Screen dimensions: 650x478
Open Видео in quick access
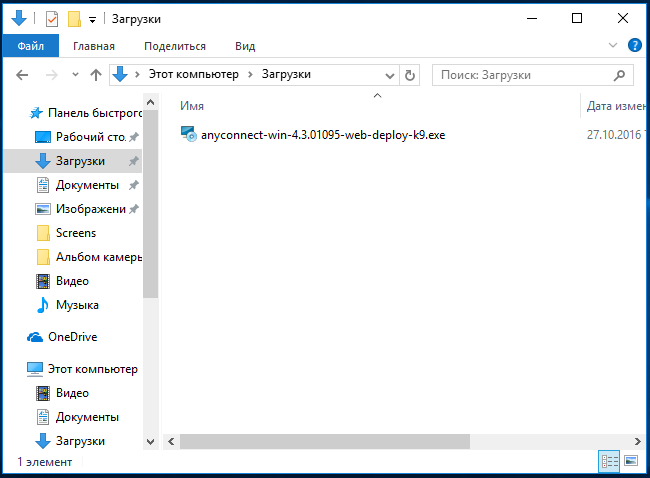point(72,281)
